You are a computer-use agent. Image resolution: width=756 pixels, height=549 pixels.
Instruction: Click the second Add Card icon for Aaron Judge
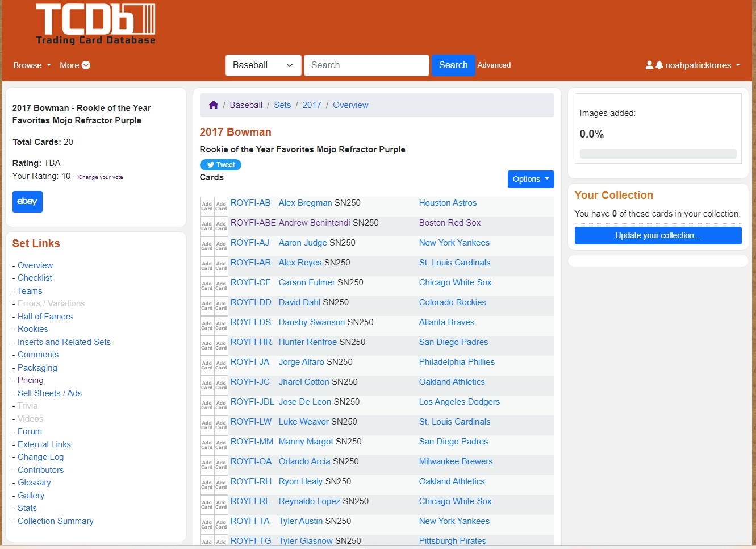pyautogui.click(x=221, y=246)
